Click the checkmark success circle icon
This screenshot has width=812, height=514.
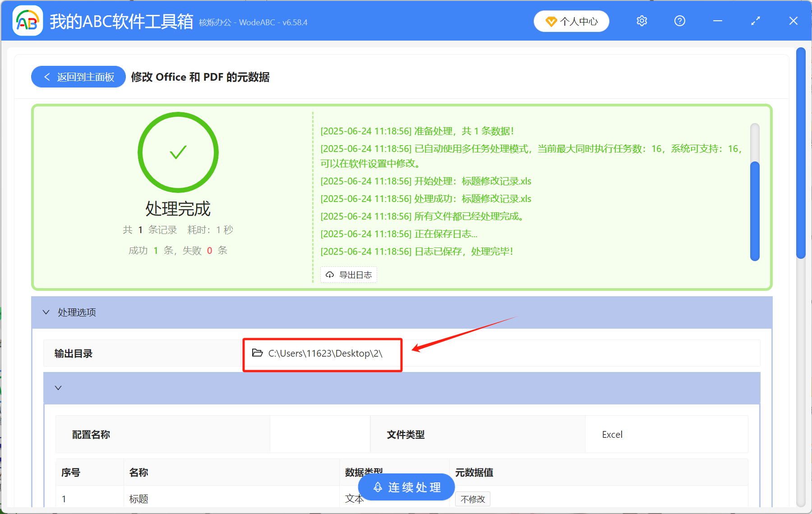tap(178, 152)
